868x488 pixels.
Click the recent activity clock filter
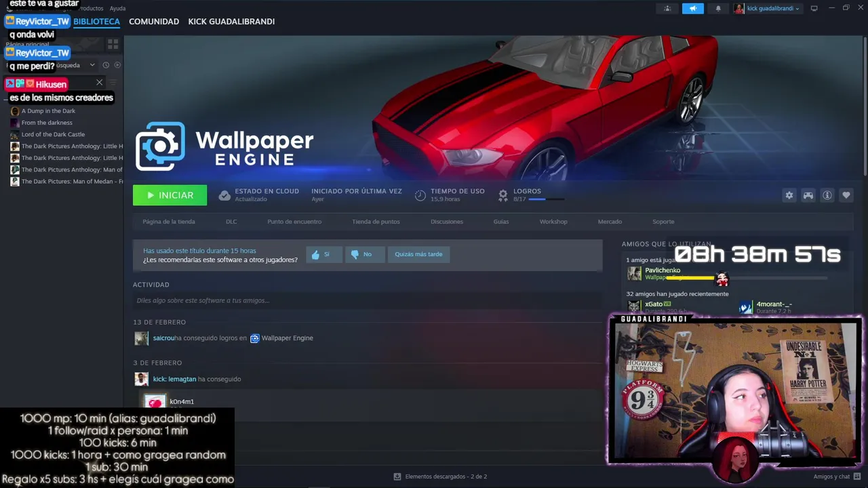(106, 65)
